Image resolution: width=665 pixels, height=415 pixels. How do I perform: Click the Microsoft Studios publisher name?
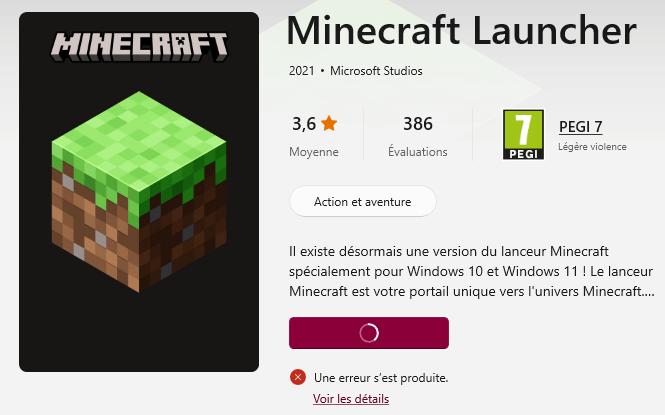[x=376, y=71]
